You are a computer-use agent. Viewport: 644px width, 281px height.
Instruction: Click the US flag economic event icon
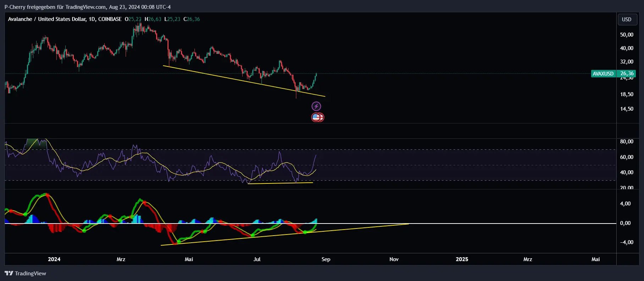(x=316, y=117)
